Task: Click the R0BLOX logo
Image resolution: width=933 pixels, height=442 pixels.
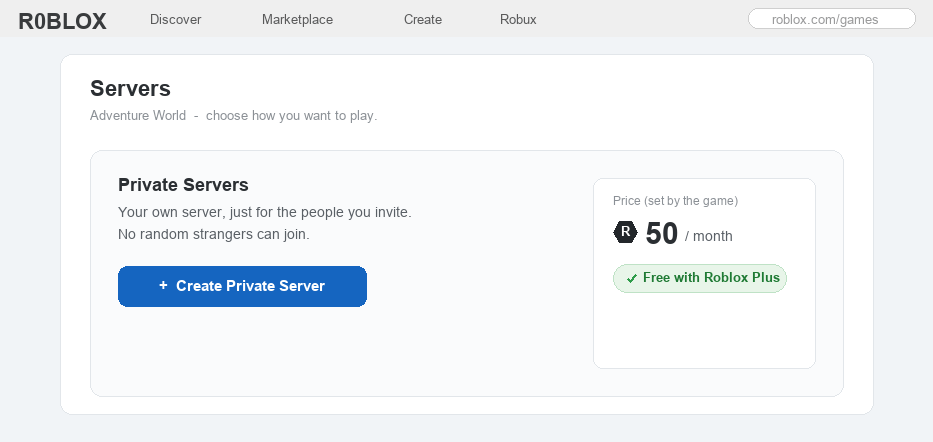Action: pos(62,21)
